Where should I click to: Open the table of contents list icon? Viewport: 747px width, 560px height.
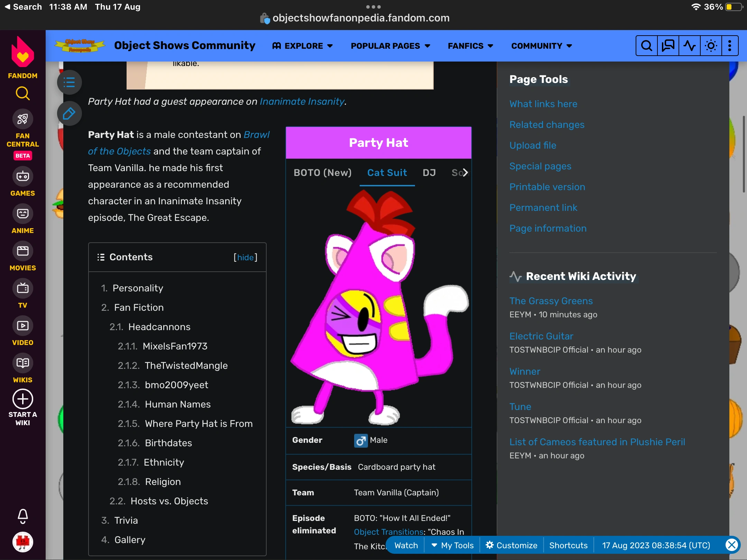[69, 82]
